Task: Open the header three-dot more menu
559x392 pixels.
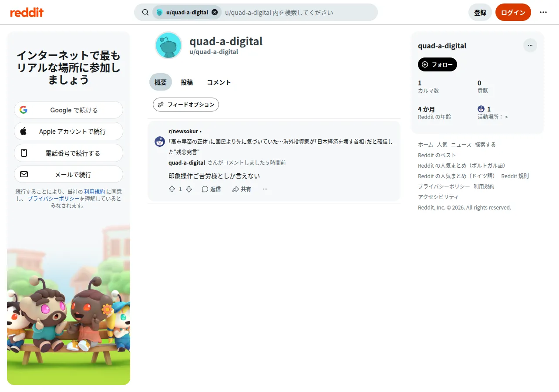Action: click(543, 12)
